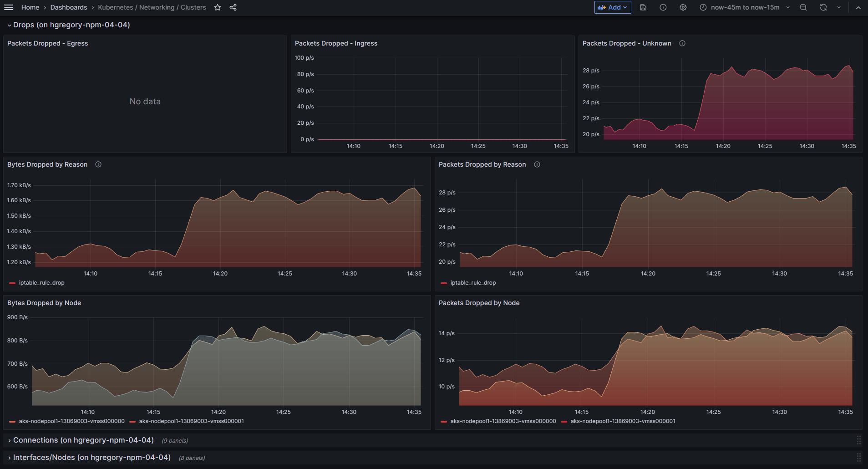Collapse the Drops row
Viewport: 868px width, 469px height.
(x=9, y=25)
